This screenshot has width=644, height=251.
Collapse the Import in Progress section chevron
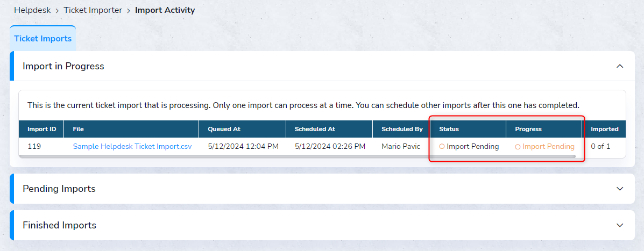point(620,66)
